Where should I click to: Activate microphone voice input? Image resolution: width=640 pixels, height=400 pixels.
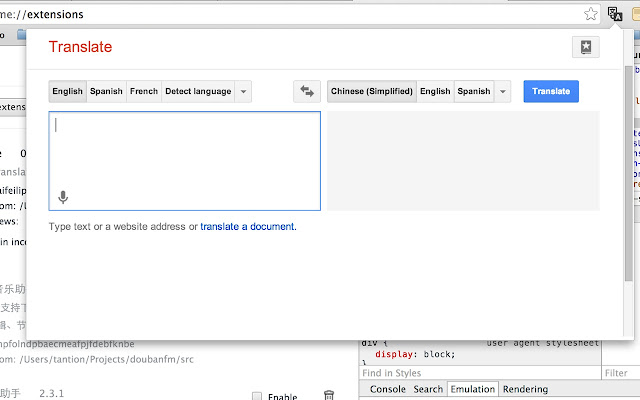tap(63, 198)
